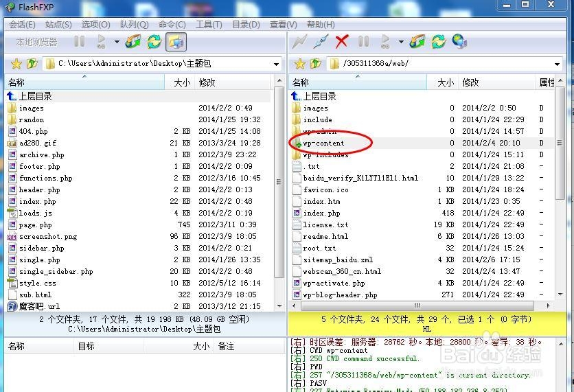Sort local files by 修改 column
Viewport: 574px width, 392px height.
click(x=233, y=82)
